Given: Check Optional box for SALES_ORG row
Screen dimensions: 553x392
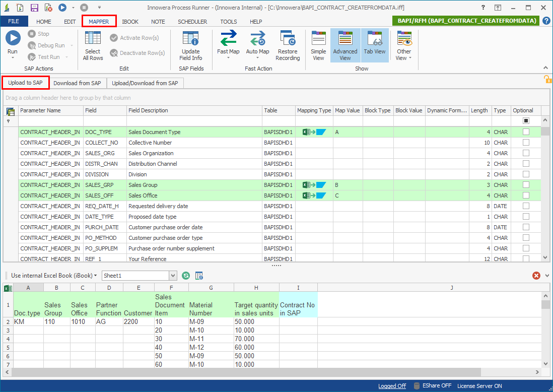Looking at the screenshot, I should point(526,153).
